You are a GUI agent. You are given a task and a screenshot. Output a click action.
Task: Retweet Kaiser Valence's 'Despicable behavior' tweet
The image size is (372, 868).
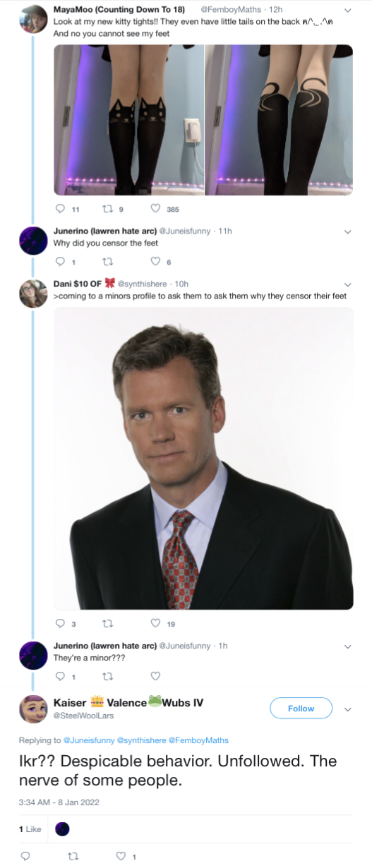tap(72, 856)
